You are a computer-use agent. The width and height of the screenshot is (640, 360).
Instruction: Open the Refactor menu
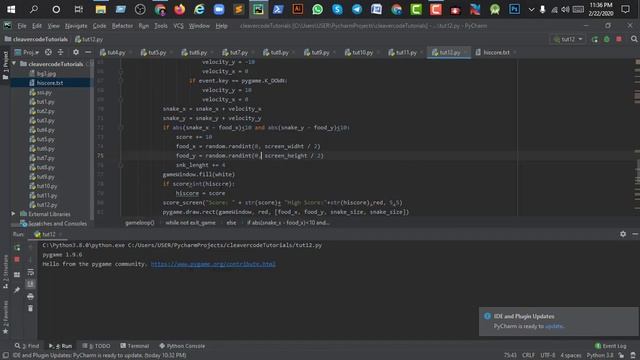coord(122,26)
